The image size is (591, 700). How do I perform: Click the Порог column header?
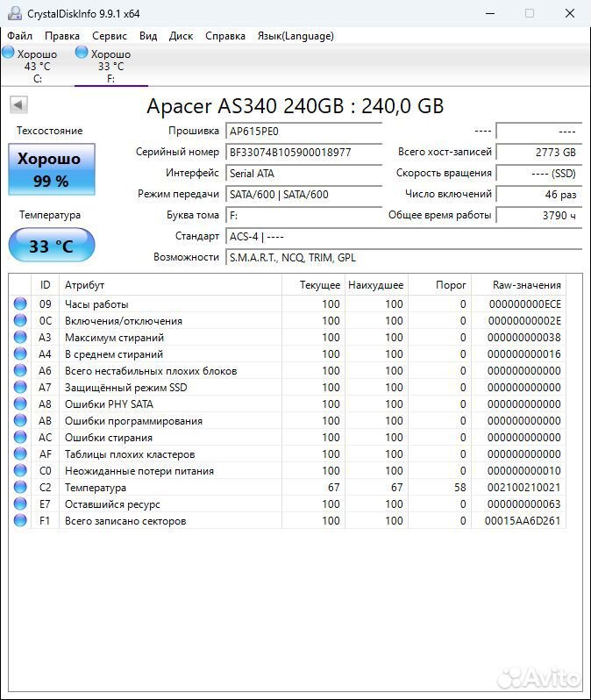pyautogui.click(x=439, y=285)
